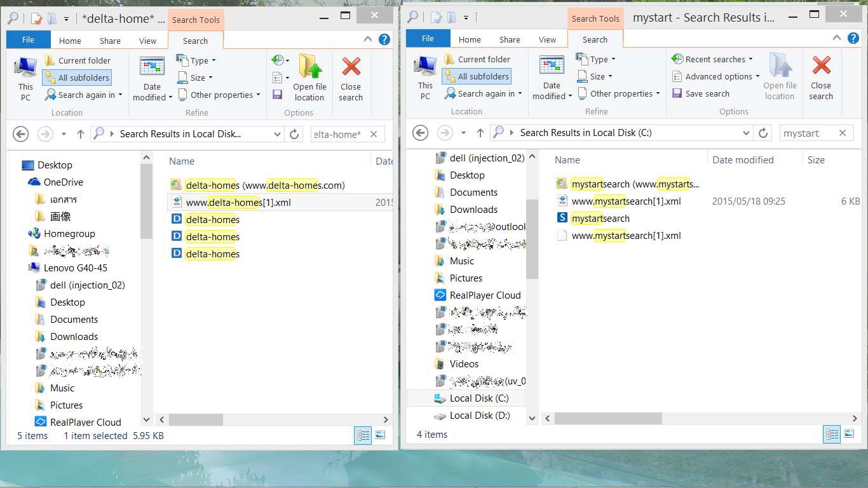868x488 pixels.
Task: Open Advanced options dropdown
Action: (x=716, y=76)
